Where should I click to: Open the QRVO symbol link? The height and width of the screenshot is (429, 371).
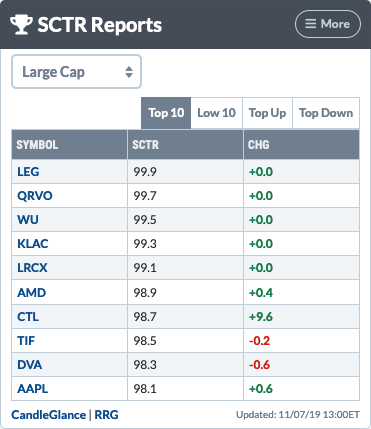[x=35, y=196]
